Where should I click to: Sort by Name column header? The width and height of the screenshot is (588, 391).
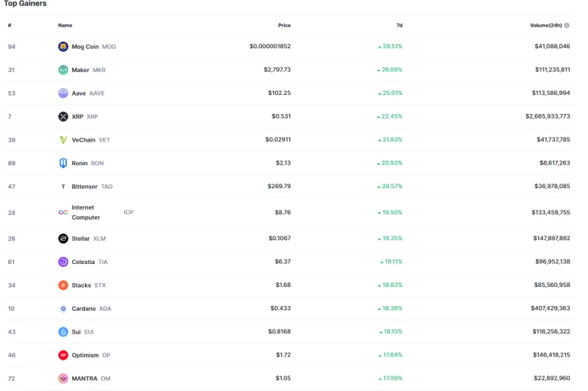(65, 25)
